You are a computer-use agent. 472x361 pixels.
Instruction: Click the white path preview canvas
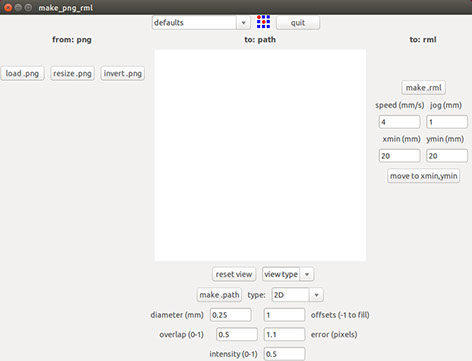point(260,155)
